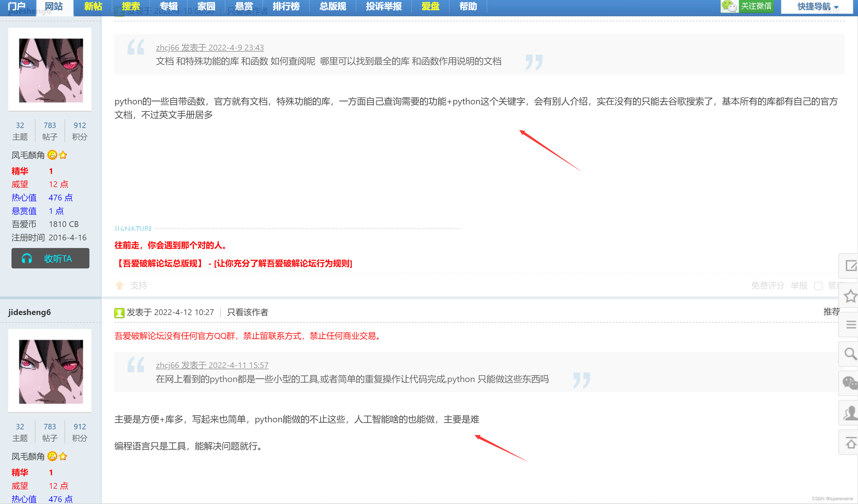
Task: Click the 免费评分 link
Action: pyautogui.click(x=767, y=285)
